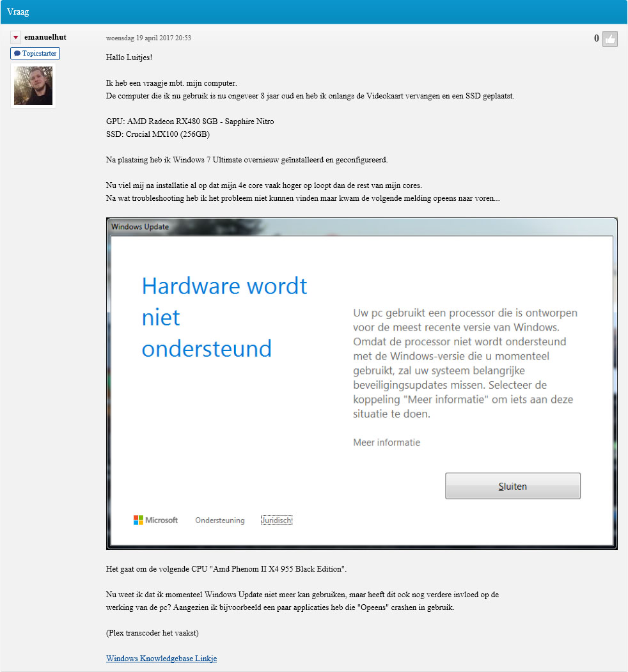Open emanuelhut's profile avatar
The image size is (628, 672).
(33, 86)
